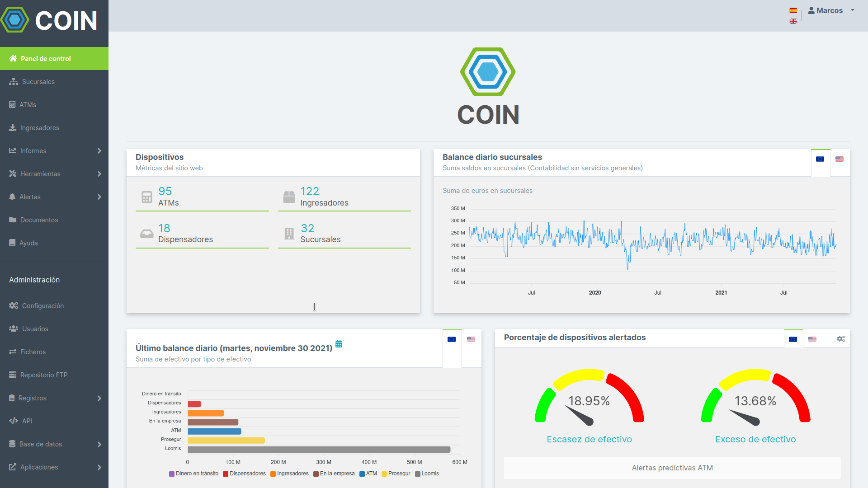868x488 pixels.
Task: Toggle the Loomis legend entry
Action: tap(427, 474)
